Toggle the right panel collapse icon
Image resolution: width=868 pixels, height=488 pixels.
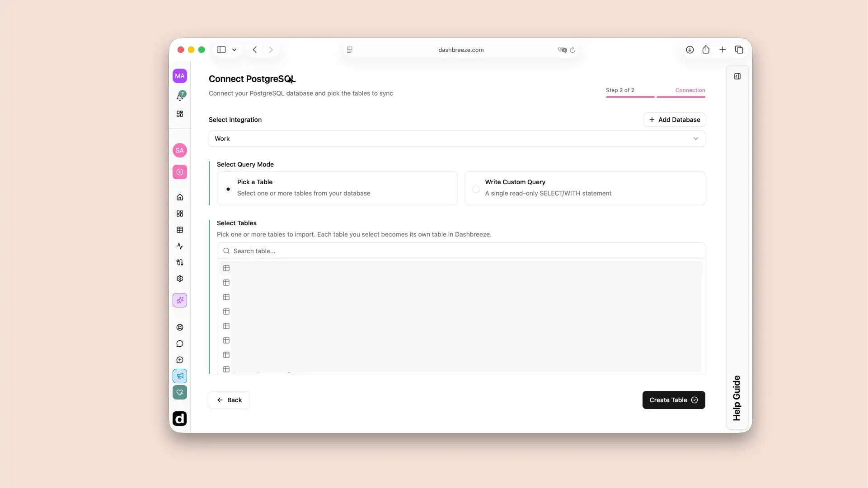[x=737, y=76]
